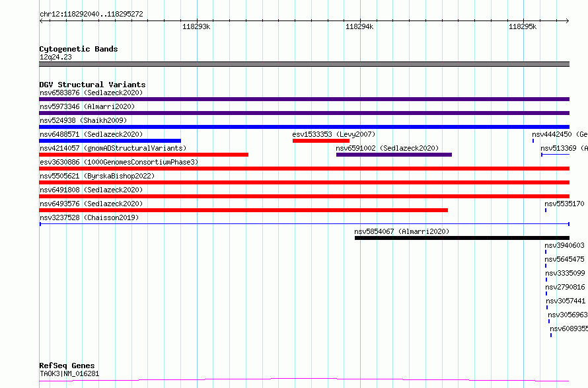
Task: Select the red bar under nsv4214057
Action: (x=143, y=155)
